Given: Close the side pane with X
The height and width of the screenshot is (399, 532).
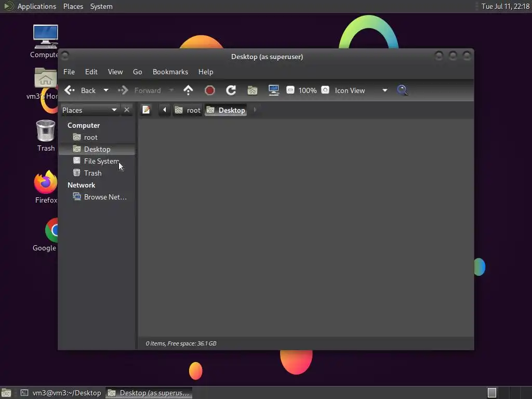Looking at the screenshot, I should point(127,110).
